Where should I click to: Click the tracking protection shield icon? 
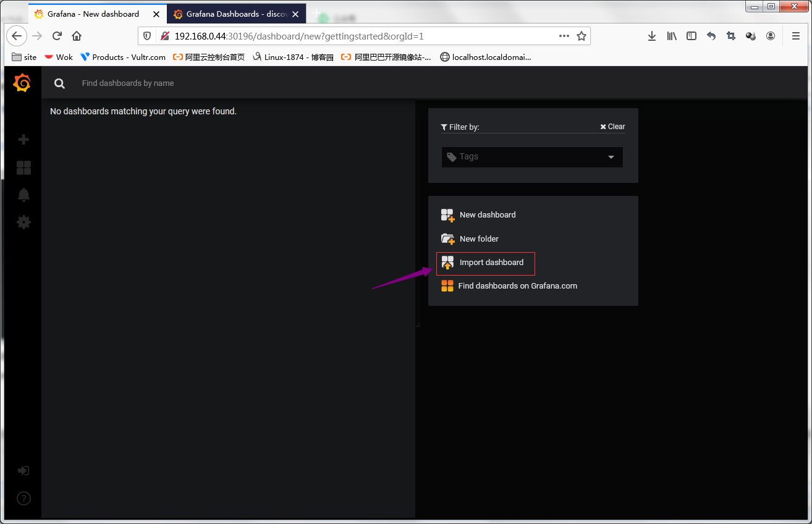tap(147, 36)
